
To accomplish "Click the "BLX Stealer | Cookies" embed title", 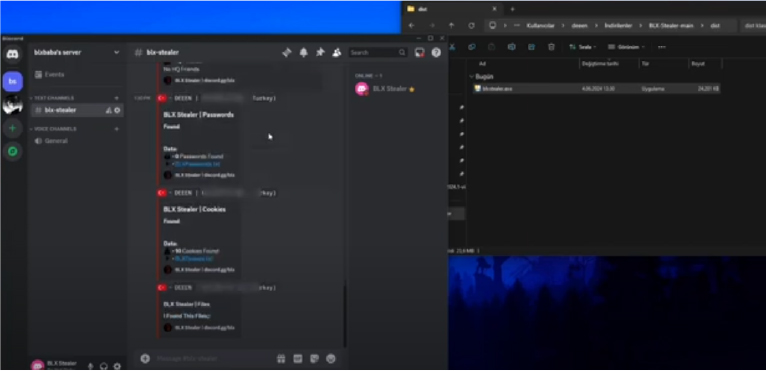I will click(194, 209).
